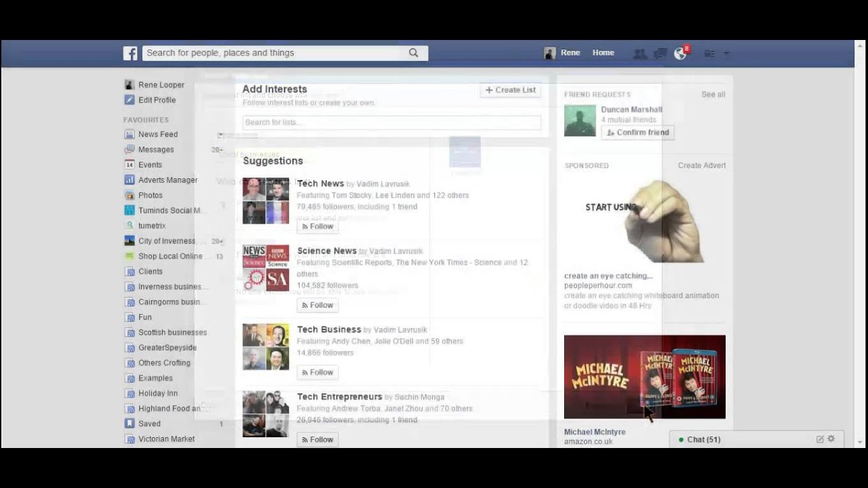This screenshot has height=488, width=868.
Task: Open the friend requests icon in top bar
Action: click(x=639, y=54)
